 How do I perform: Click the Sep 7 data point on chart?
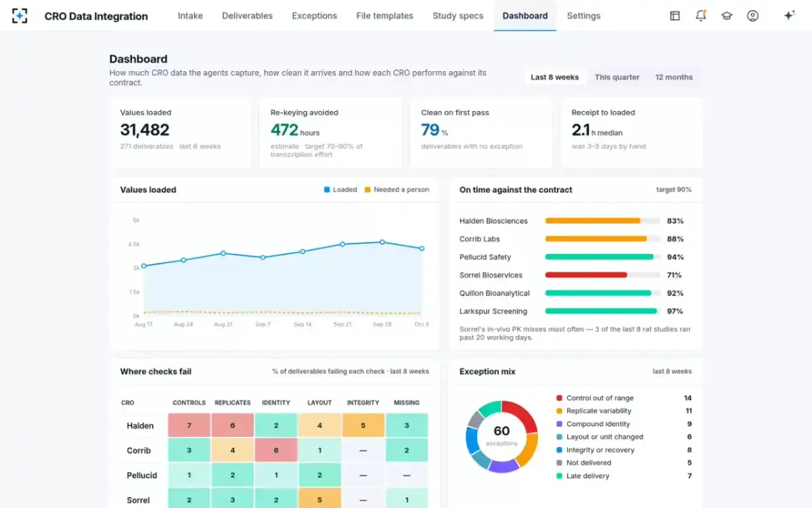[x=263, y=257]
